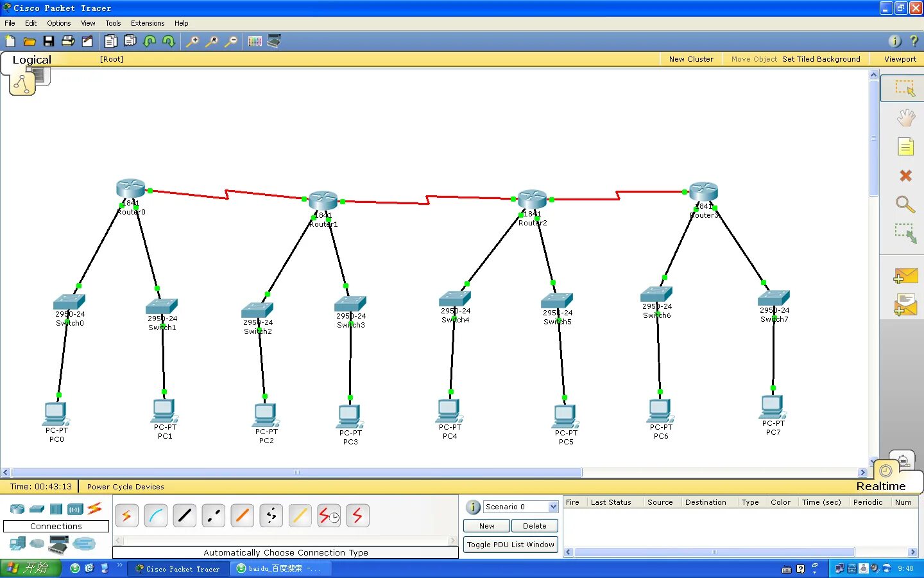Paste using the Paste toolbar icon
The width and height of the screenshot is (924, 578).
pos(130,41)
